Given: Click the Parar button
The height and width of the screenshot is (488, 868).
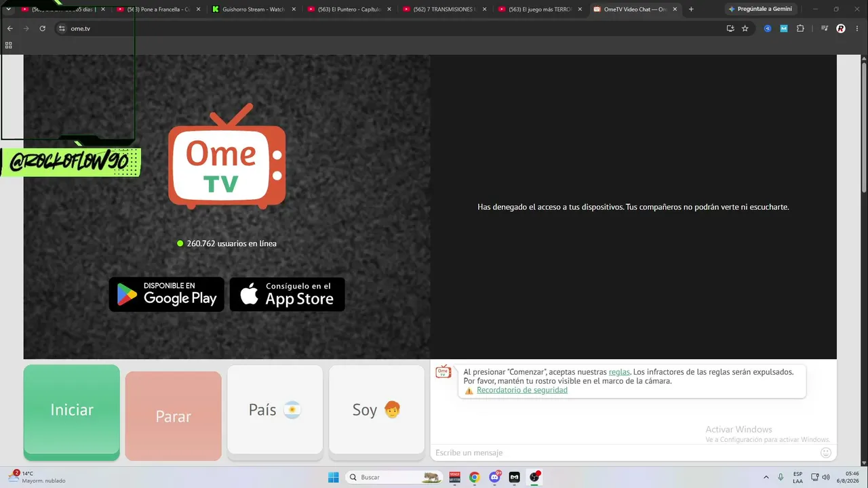Looking at the screenshot, I should point(174,416).
